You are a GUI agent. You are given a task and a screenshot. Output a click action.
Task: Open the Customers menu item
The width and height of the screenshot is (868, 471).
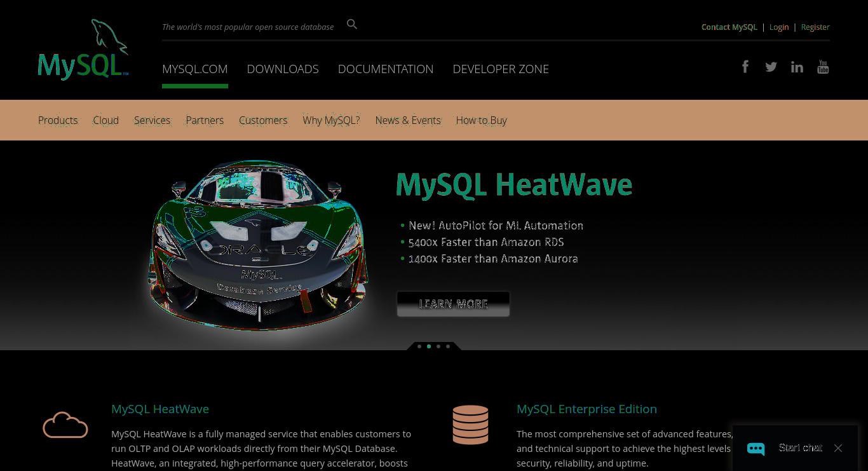(263, 120)
